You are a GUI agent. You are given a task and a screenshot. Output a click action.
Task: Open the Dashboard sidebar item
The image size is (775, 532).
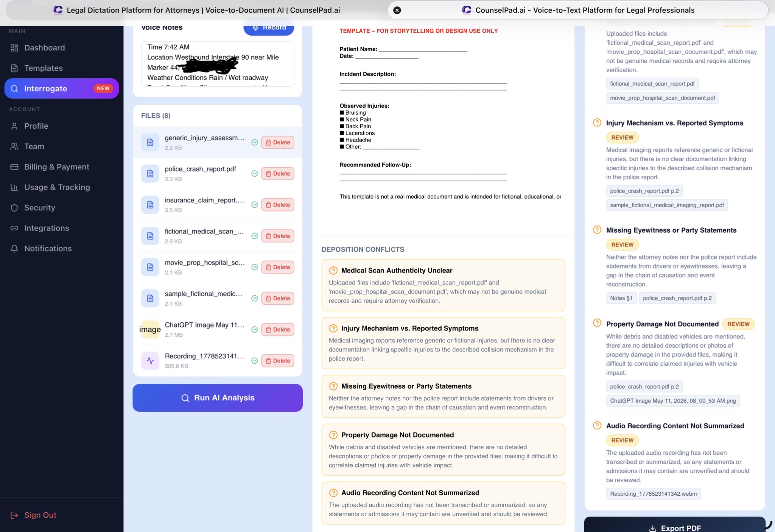point(44,48)
